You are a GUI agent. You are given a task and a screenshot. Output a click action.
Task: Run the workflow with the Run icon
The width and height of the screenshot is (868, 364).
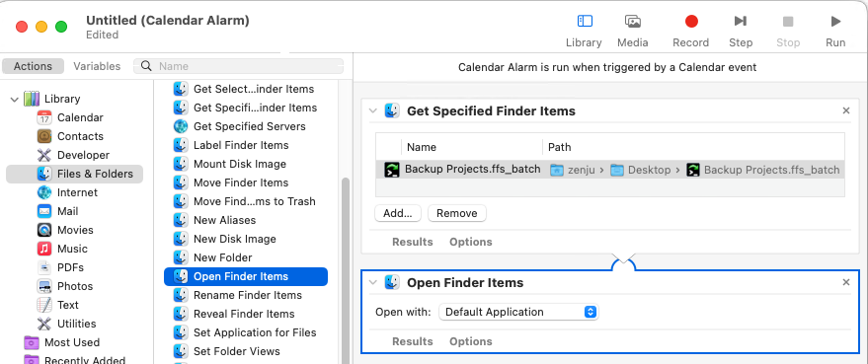(x=835, y=22)
